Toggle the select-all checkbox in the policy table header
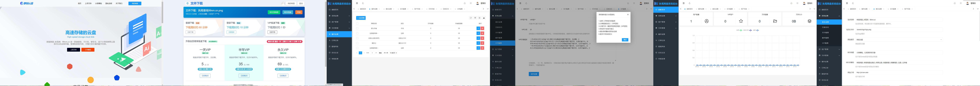 tap(357, 23)
